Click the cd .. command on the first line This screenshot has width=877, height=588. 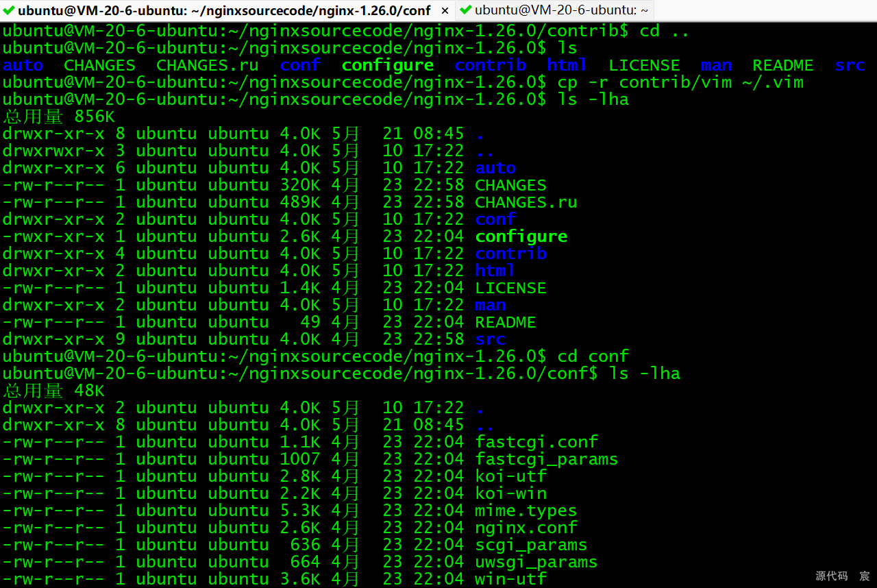665,31
